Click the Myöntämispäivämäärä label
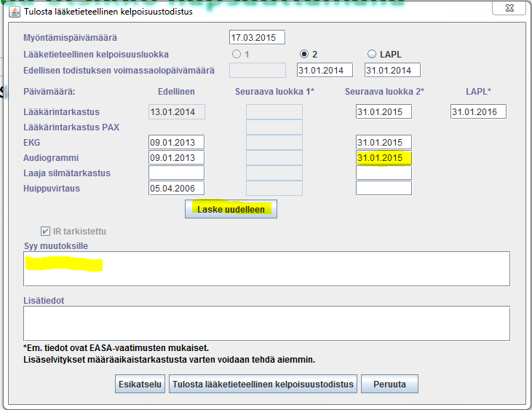The height and width of the screenshot is (410, 532). [71, 38]
